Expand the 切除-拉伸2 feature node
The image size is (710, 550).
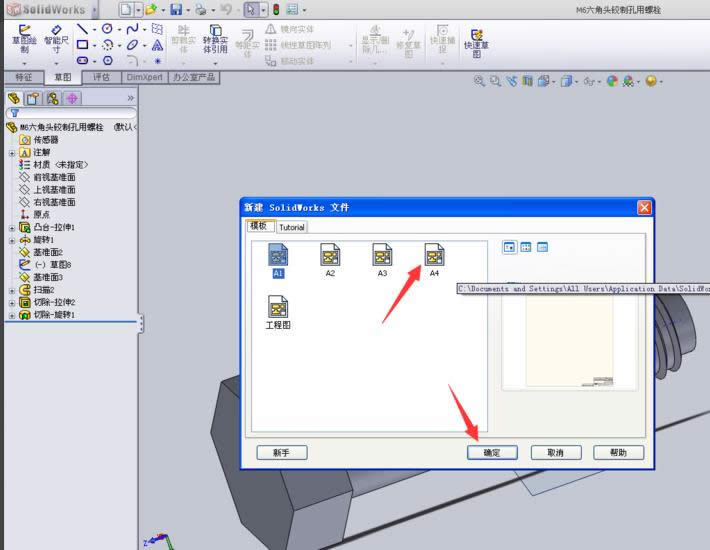pos(12,303)
